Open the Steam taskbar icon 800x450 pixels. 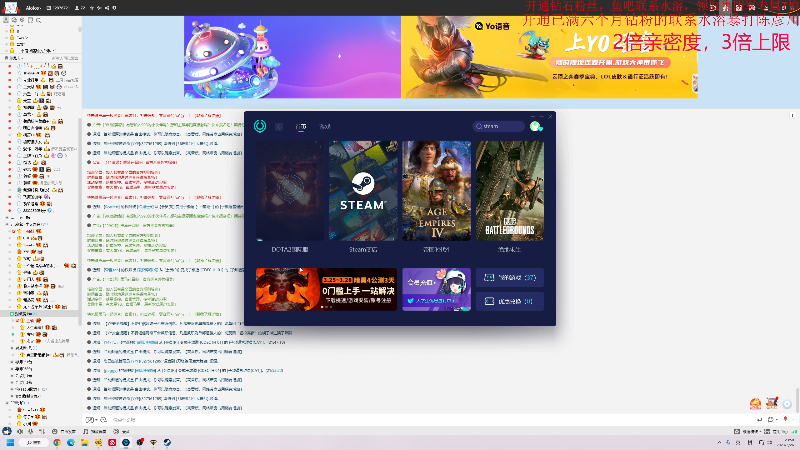[x=167, y=442]
